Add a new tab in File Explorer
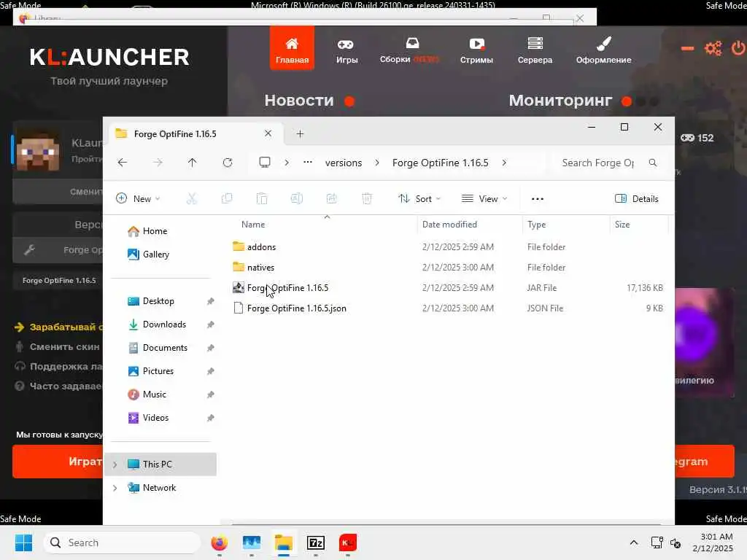Image resolution: width=747 pixels, height=560 pixels. (300, 134)
